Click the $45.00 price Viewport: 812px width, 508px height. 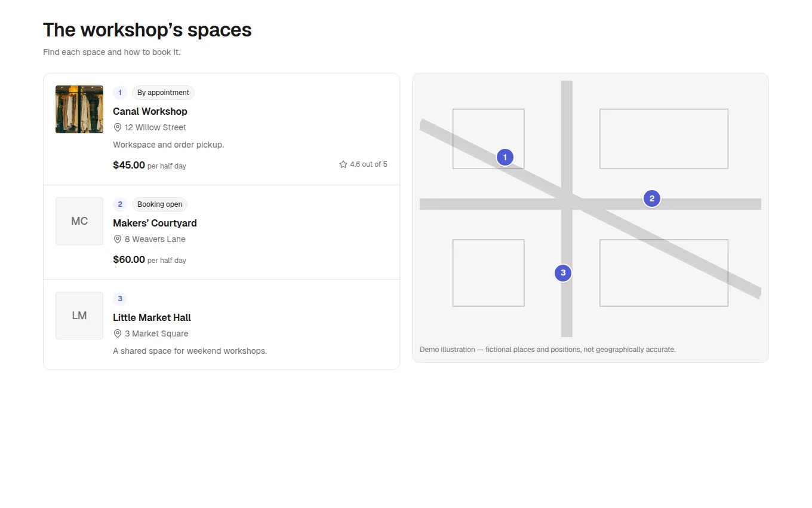tap(129, 165)
